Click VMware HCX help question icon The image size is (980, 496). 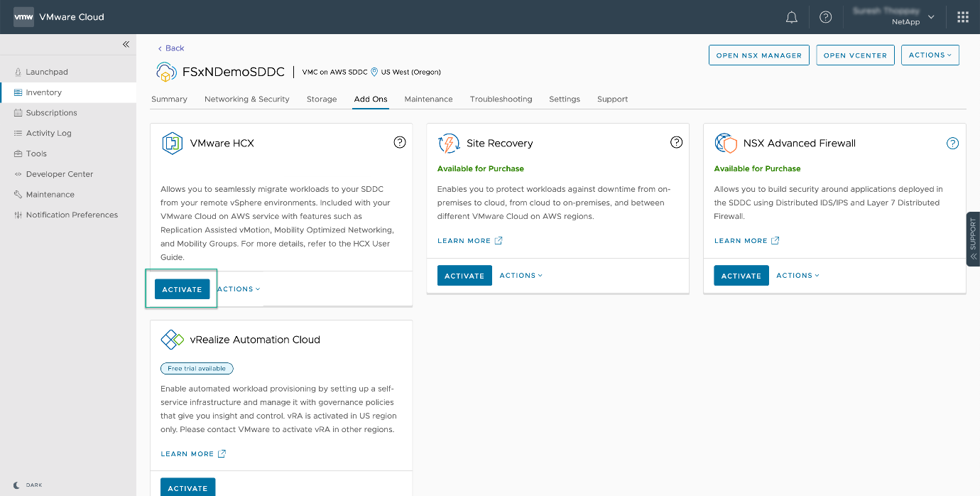[400, 142]
